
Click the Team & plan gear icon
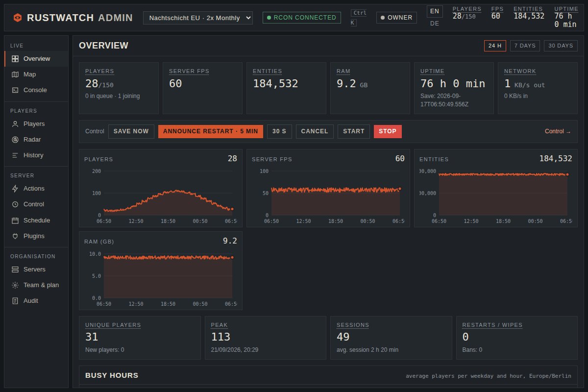click(x=15, y=285)
